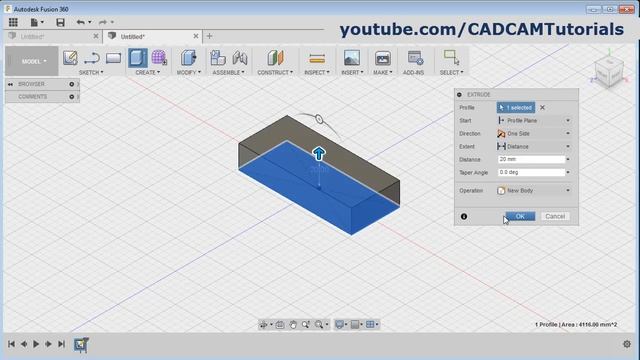
Task: Open the CONSTRUCT menu
Action: (275, 72)
